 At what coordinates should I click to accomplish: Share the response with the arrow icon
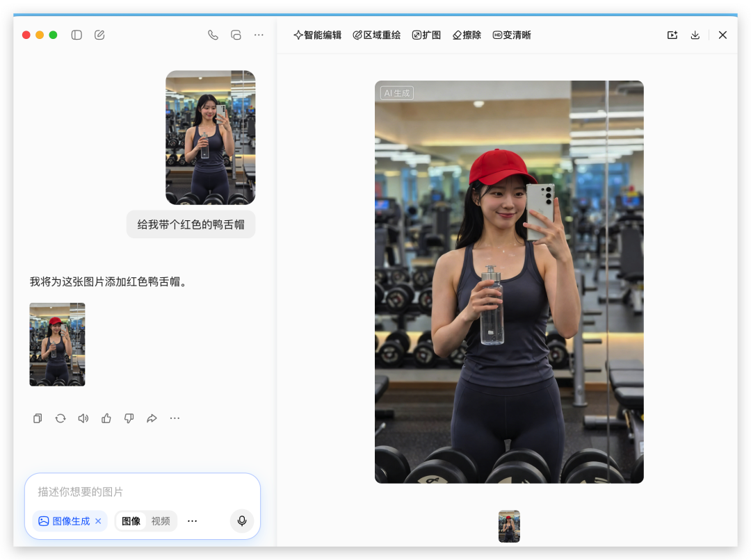152,418
